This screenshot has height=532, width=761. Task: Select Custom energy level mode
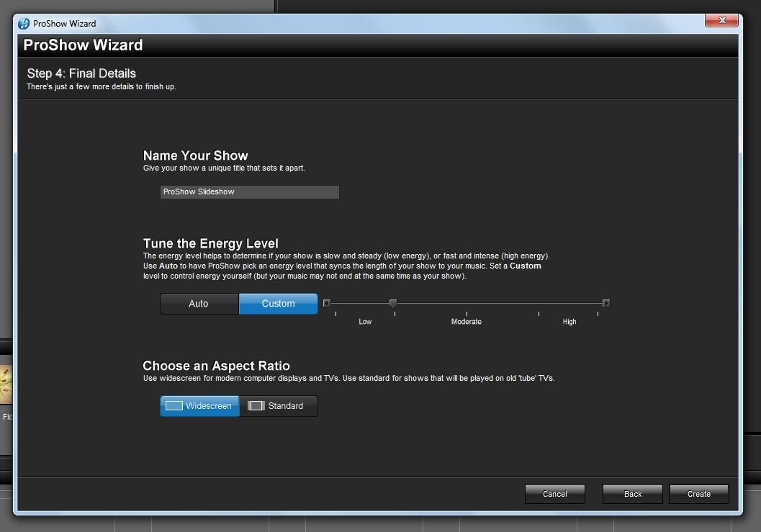[278, 303]
